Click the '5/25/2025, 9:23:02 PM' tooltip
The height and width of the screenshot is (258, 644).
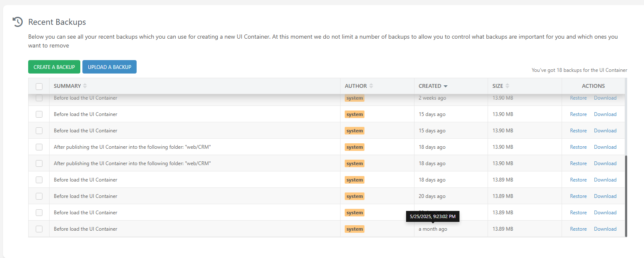click(x=433, y=217)
